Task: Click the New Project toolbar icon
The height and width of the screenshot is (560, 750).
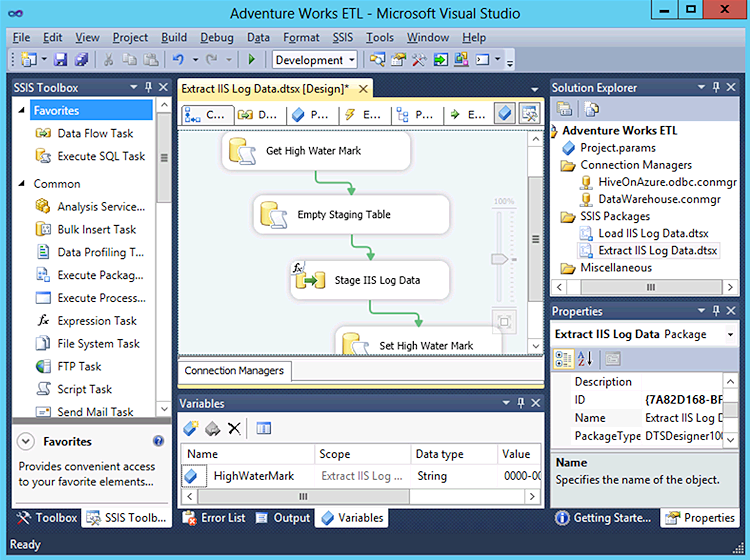Action: tap(29, 60)
